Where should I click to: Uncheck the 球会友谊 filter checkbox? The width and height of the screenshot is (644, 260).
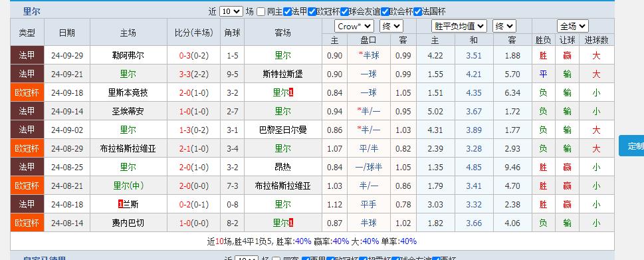pyautogui.click(x=344, y=12)
